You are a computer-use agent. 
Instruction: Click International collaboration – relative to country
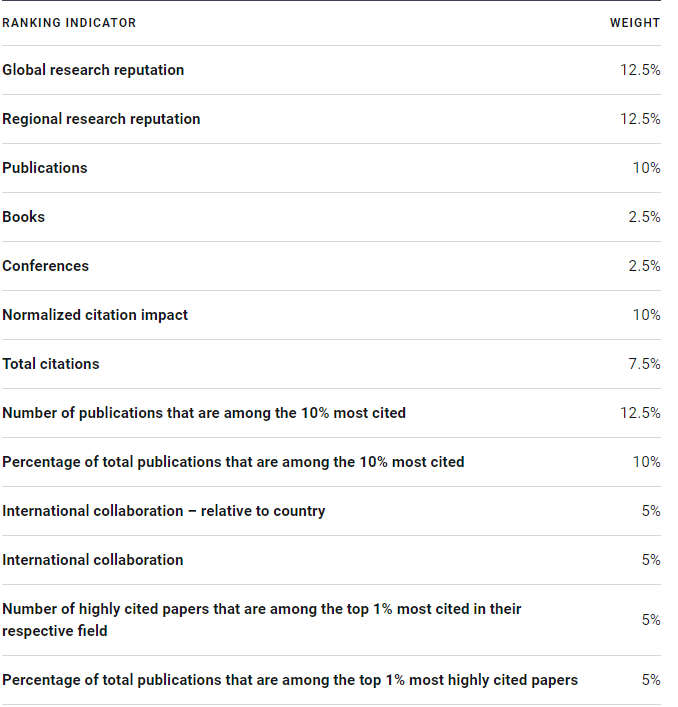[x=164, y=511]
